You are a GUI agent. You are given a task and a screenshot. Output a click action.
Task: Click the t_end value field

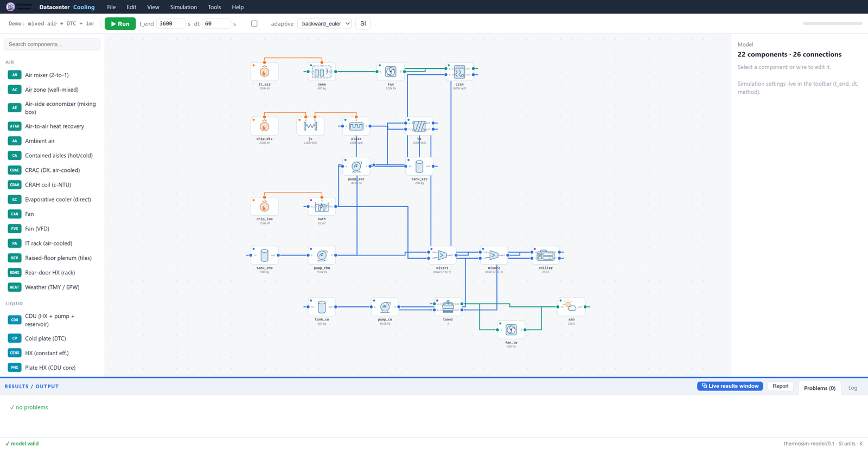pos(170,24)
